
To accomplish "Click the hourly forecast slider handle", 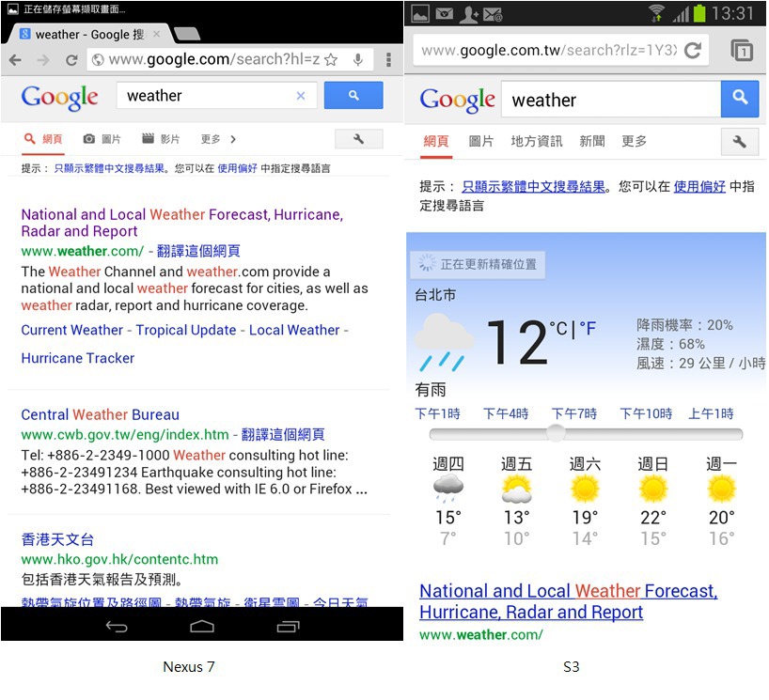I will tap(556, 433).
